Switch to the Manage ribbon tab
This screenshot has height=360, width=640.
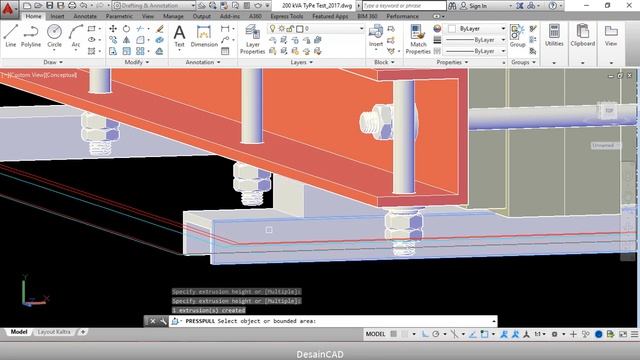tap(173, 16)
